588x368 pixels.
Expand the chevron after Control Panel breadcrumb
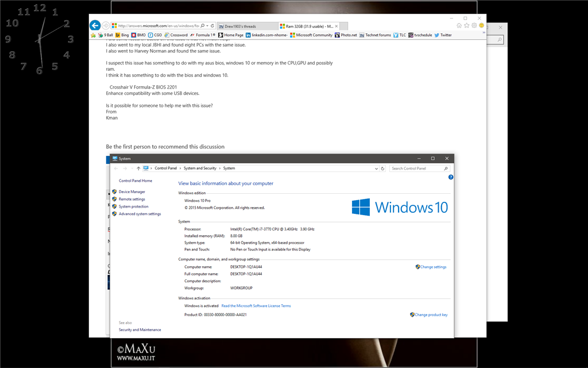[180, 168]
